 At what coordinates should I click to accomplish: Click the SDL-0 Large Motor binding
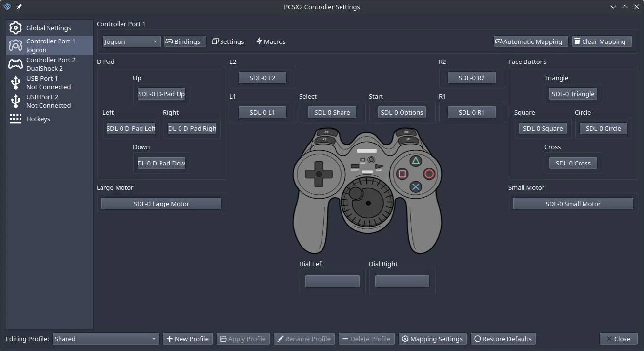161,204
